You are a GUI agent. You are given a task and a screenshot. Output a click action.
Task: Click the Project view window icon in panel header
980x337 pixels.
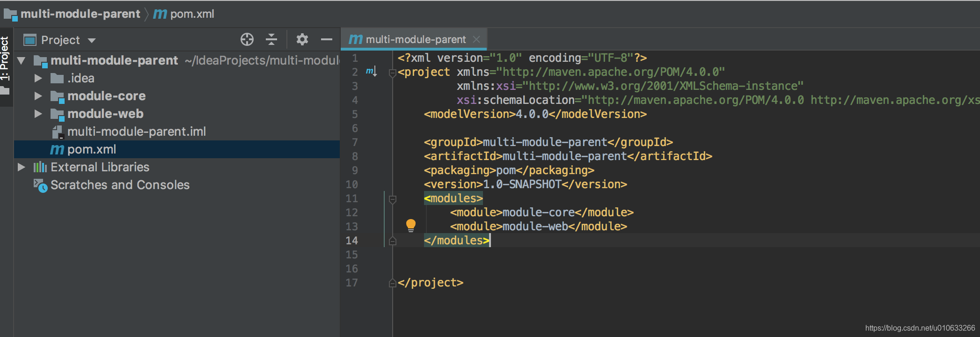pyautogui.click(x=30, y=40)
